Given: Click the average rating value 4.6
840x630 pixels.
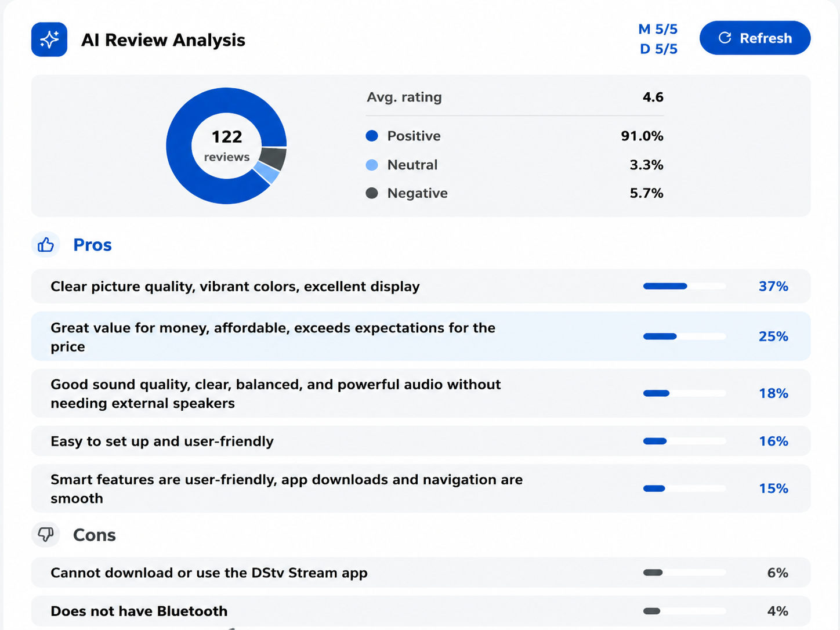Looking at the screenshot, I should (x=653, y=97).
